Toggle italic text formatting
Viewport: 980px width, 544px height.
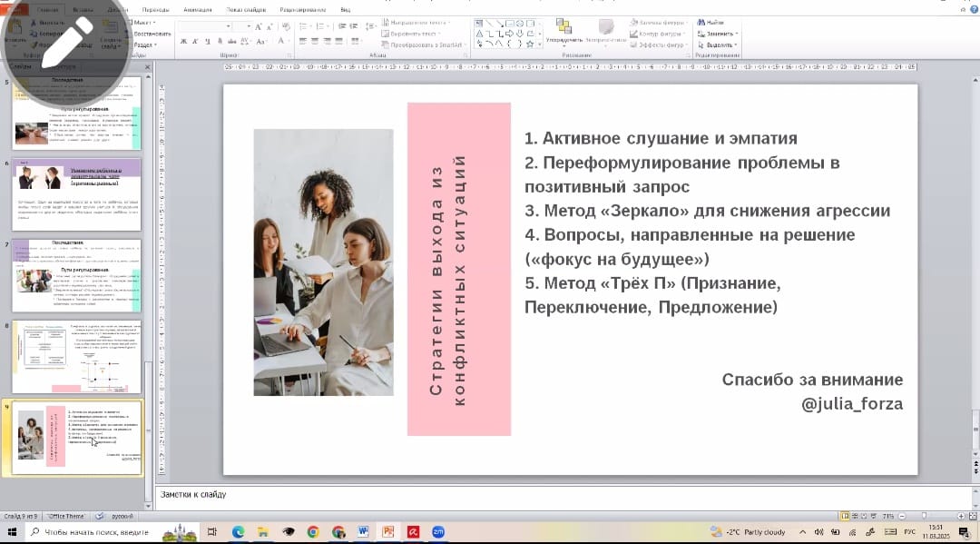(195, 41)
